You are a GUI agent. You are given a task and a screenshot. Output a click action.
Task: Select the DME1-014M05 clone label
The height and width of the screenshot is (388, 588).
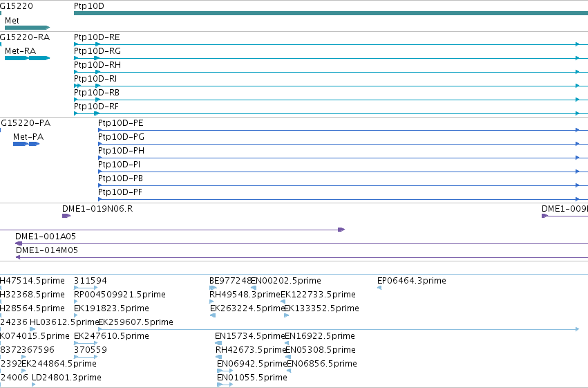[46, 250]
